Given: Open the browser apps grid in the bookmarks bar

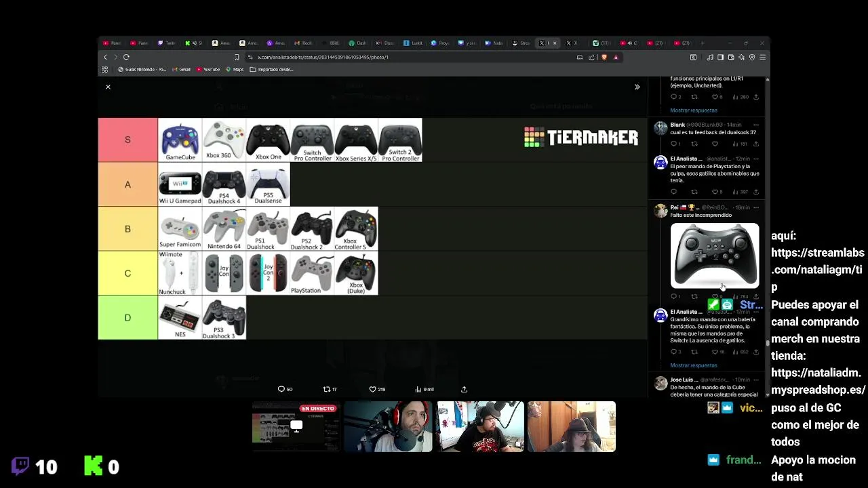Looking at the screenshot, I should 105,69.
